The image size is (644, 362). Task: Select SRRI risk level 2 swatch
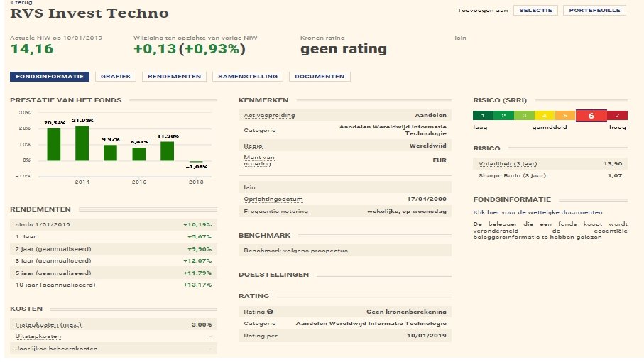coord(503,116)
